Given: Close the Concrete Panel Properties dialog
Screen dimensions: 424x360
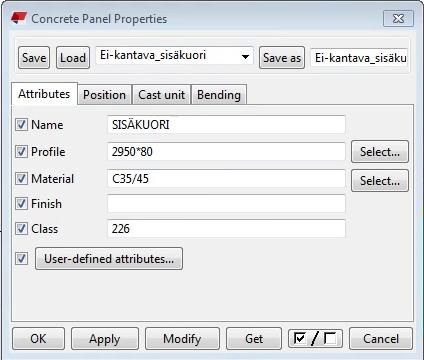Looking at the screenshot, I should click(398, 18).
